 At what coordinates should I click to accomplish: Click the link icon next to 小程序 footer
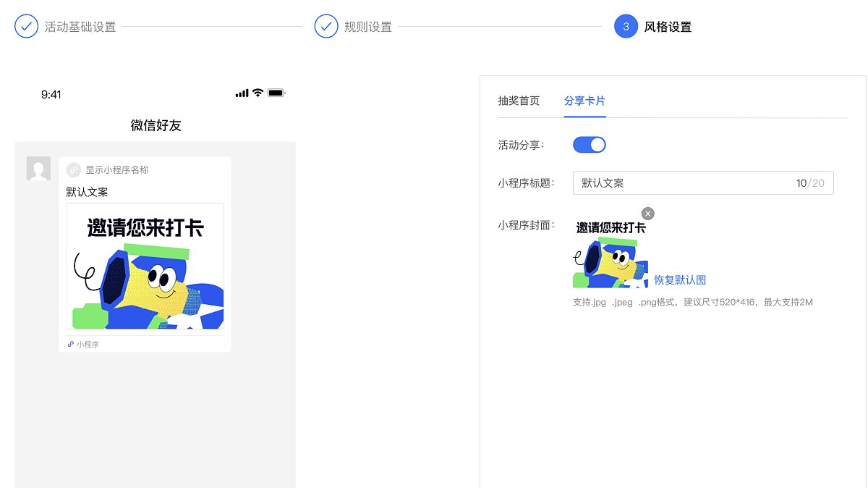point(71,345)
